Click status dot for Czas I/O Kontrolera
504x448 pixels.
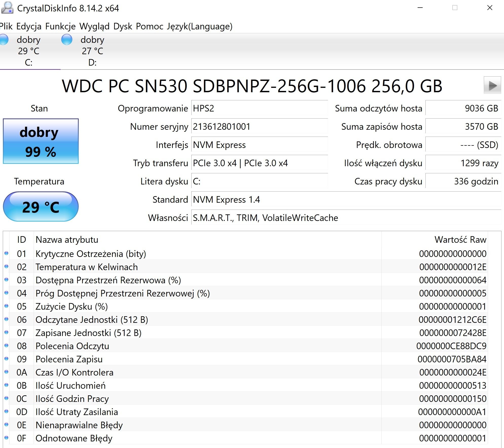(6, 372)
